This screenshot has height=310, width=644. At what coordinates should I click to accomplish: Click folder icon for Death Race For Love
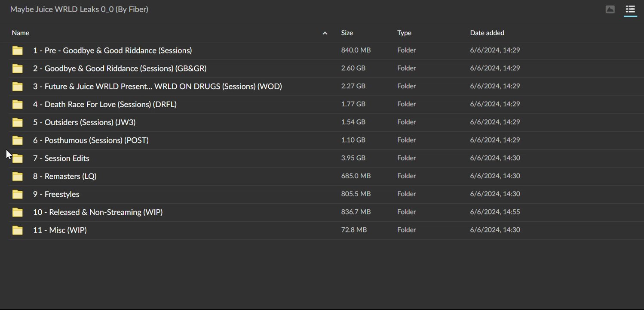18,104
